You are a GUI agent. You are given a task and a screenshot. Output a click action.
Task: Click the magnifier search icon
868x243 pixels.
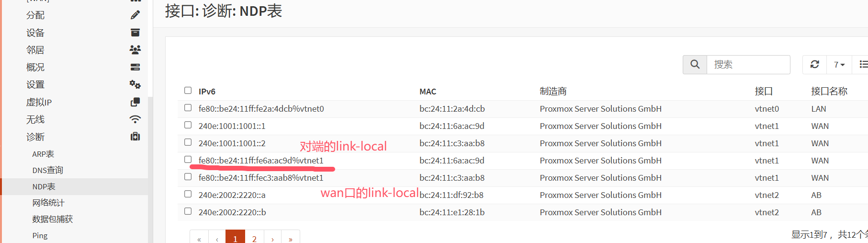695,64
